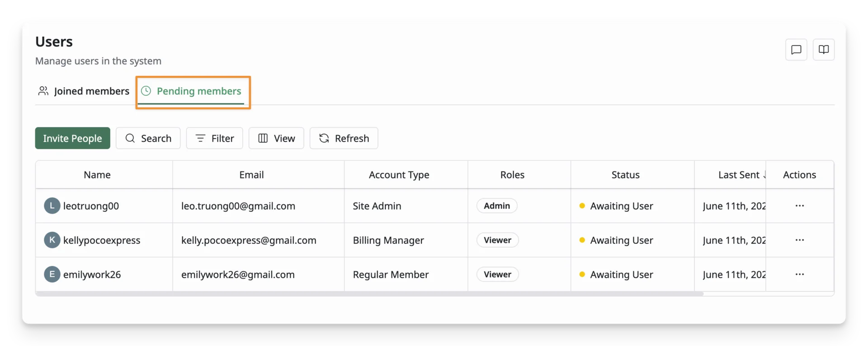Click the Users page heading
868x346 pixels.
tap(54, 42)
